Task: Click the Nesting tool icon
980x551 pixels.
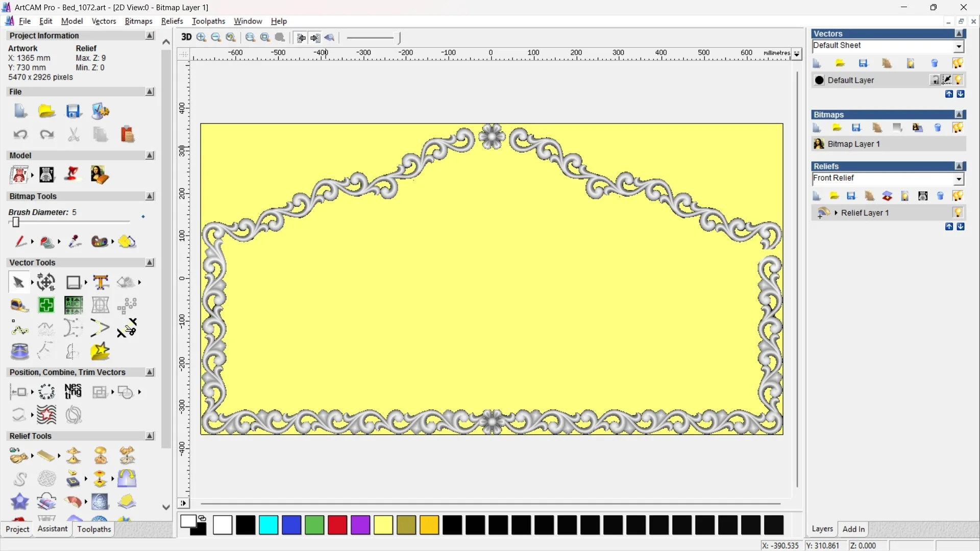Action: tap(73, 392)
